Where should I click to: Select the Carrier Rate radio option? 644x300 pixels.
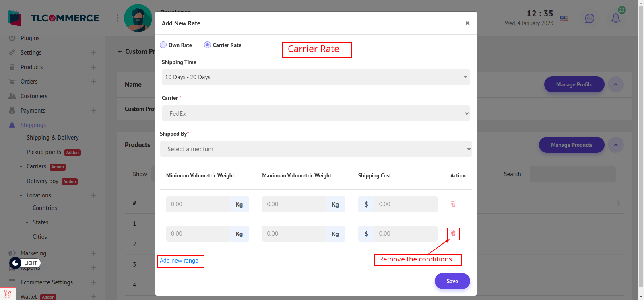click(x=207, y=45)
